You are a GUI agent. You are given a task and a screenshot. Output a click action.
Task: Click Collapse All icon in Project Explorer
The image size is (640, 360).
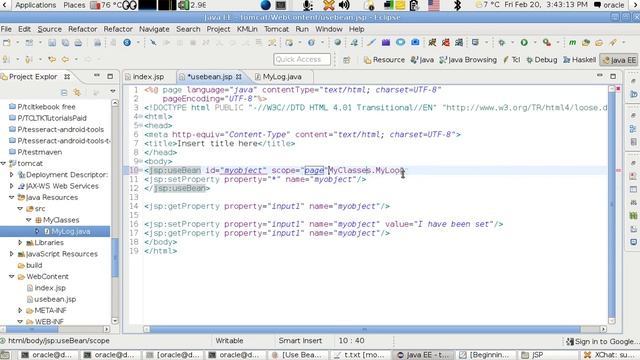click(64, 93)
